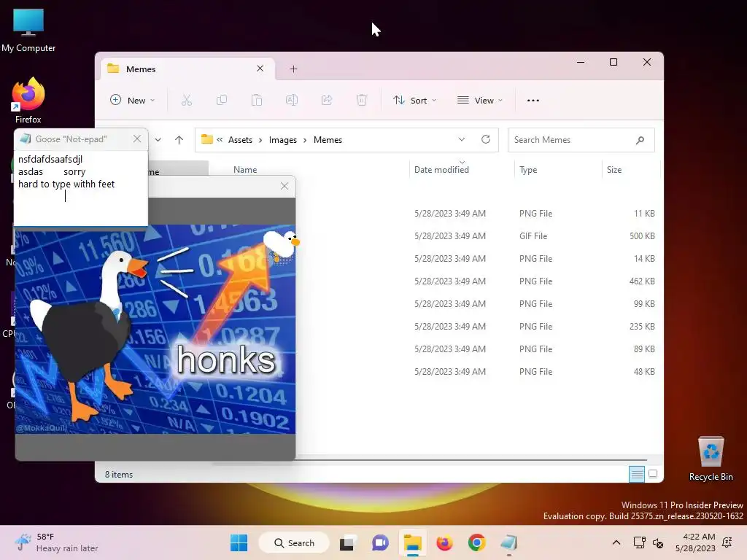Expand the New dropdown in Explorer
The image size is (747, 560).
(x=133, y=101)
